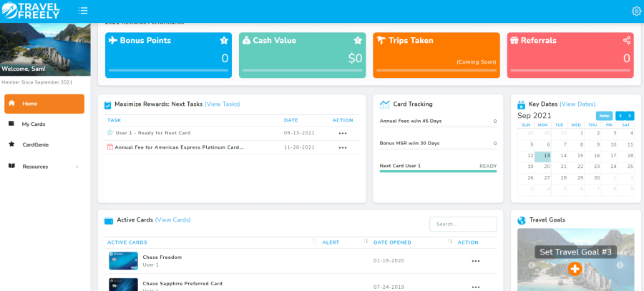644x291 pixels.
Task: Click the Card Tracking chart icon
Action: coord(384,104)
